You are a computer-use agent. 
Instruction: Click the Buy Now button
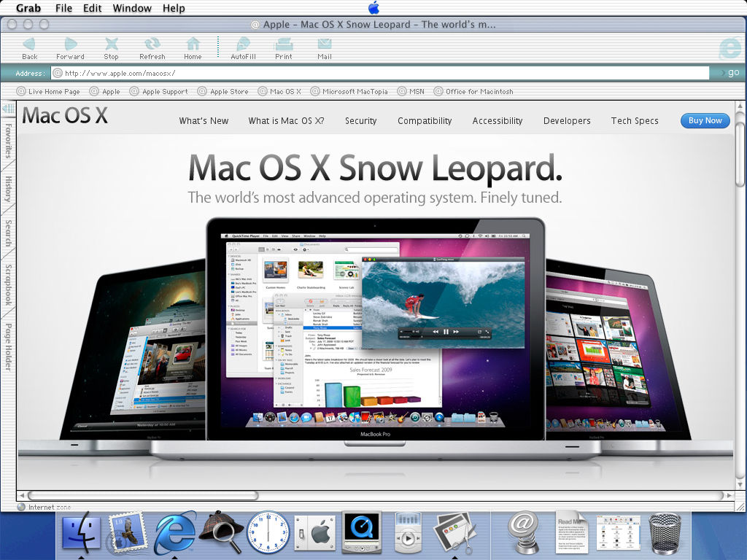(x=705, y=120)
